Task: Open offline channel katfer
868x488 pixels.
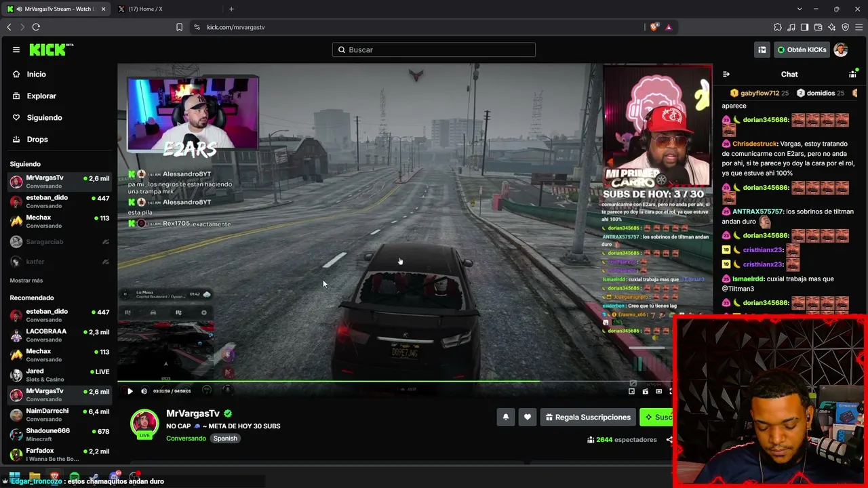Action: (x=60, y=262)
